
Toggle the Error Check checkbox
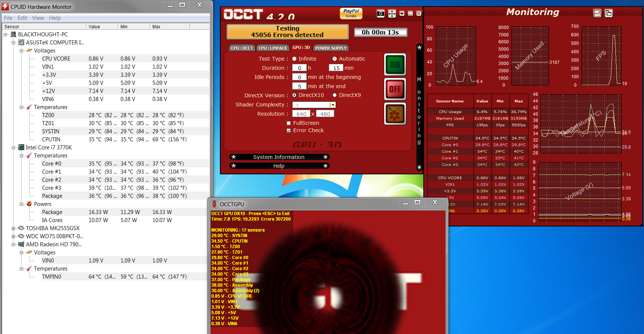(x=289, y=131)
